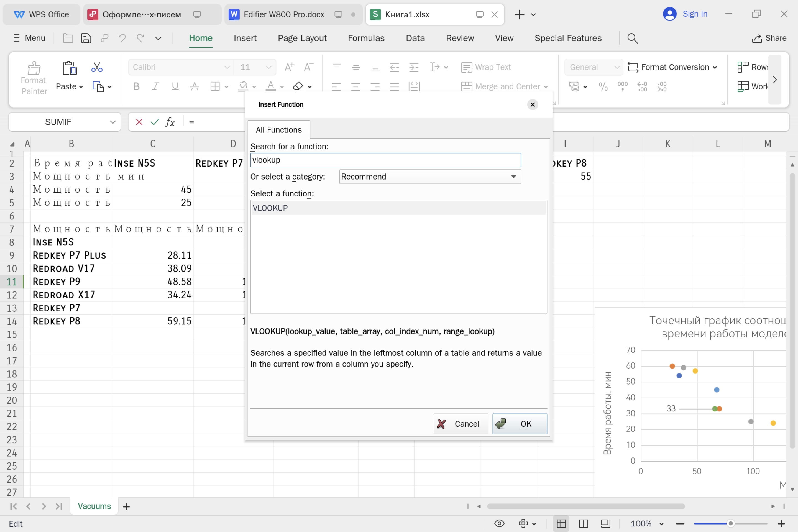Click the Share button
The height and width of the screenshot is (532, 798).
(769, 38)
